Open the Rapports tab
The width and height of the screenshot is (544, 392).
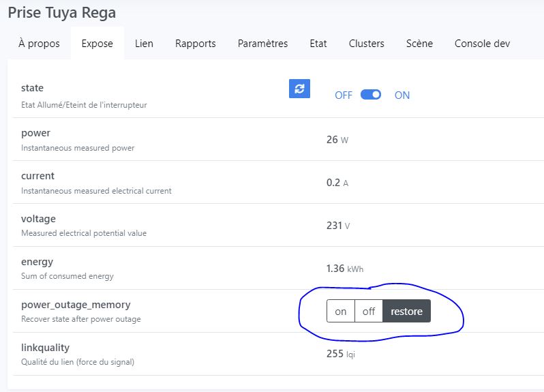tap(196, 44)
